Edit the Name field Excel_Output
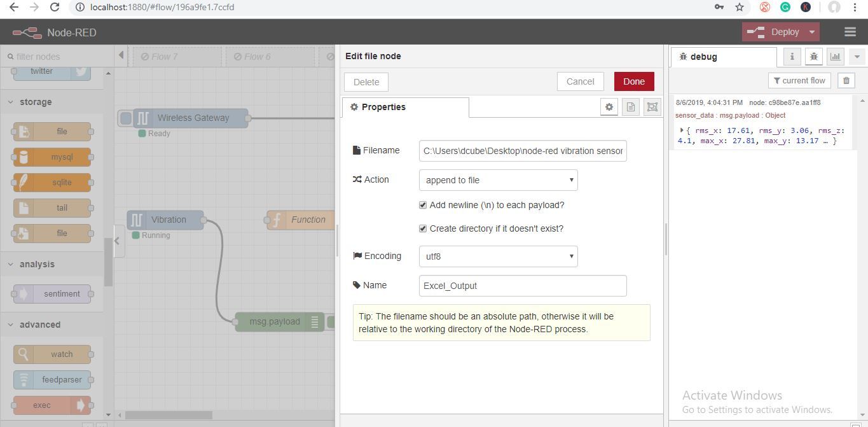This screenshot has width=868, height=427. [x=523, y=286]
